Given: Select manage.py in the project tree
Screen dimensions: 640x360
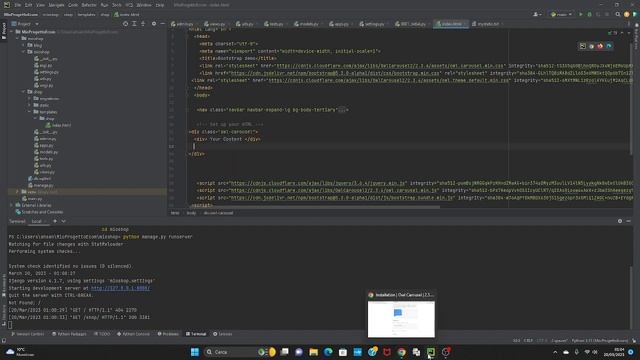Looking at the screenshot, I should pyautogui.click(x=40, y=185).
